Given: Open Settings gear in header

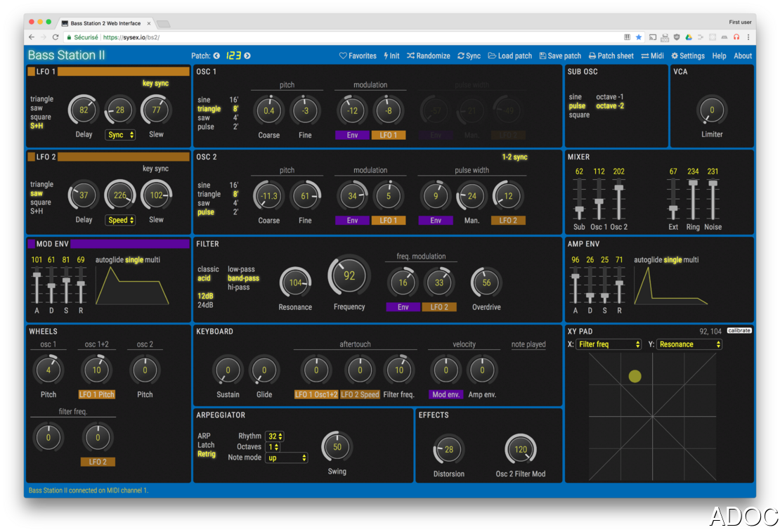Looking at the screenshot, I should [x=688, y=56].
